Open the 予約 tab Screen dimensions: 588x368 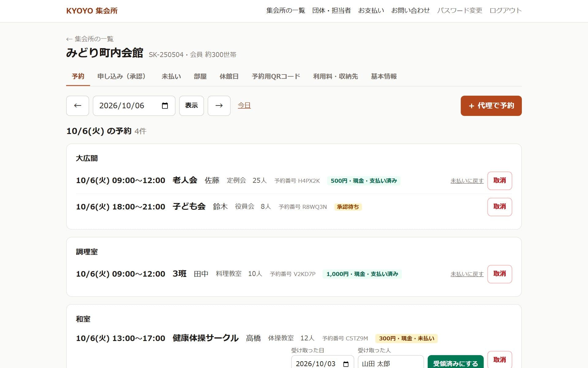[78, 76]
